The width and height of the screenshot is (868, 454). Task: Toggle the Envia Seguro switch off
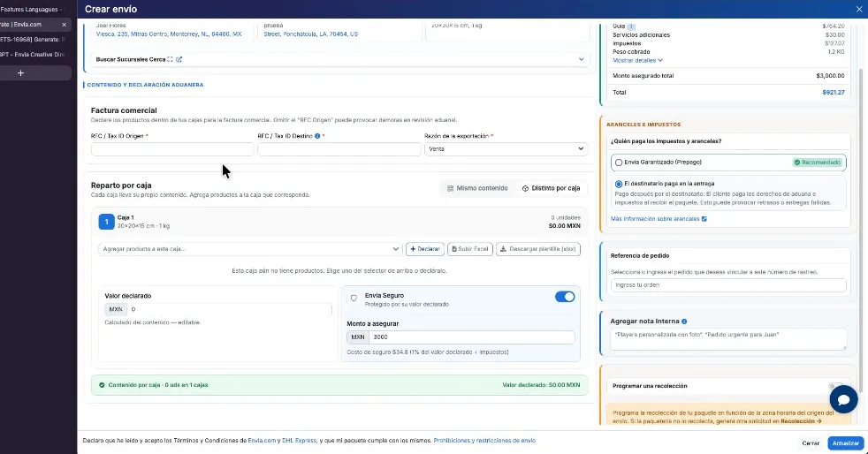565,297
